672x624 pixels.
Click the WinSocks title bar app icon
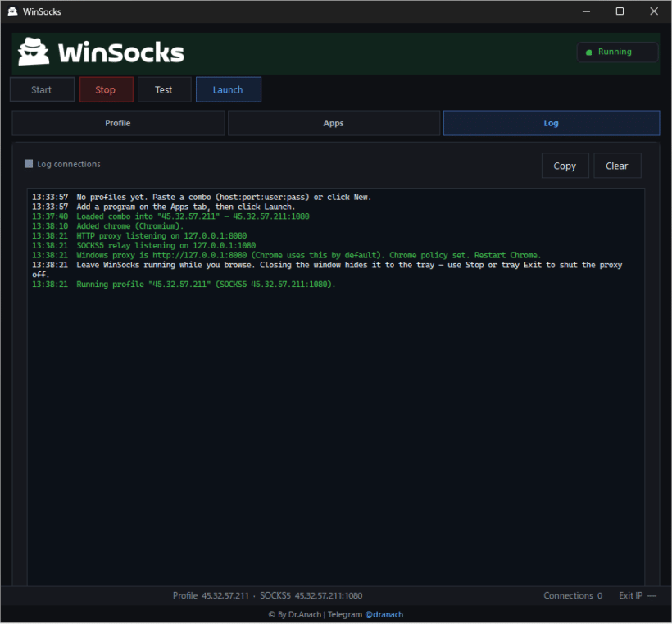[x=12, y=11]
